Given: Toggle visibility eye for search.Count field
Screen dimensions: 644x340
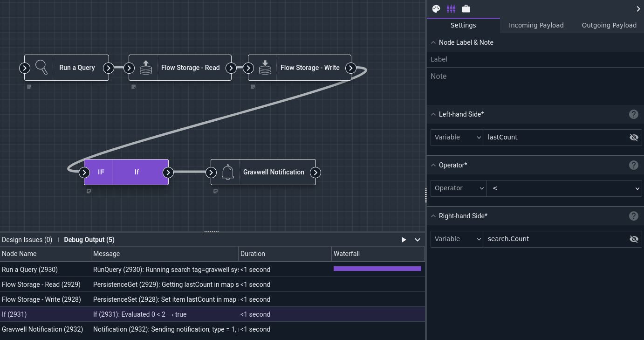Looking at the screenshot, I should 634,239.
